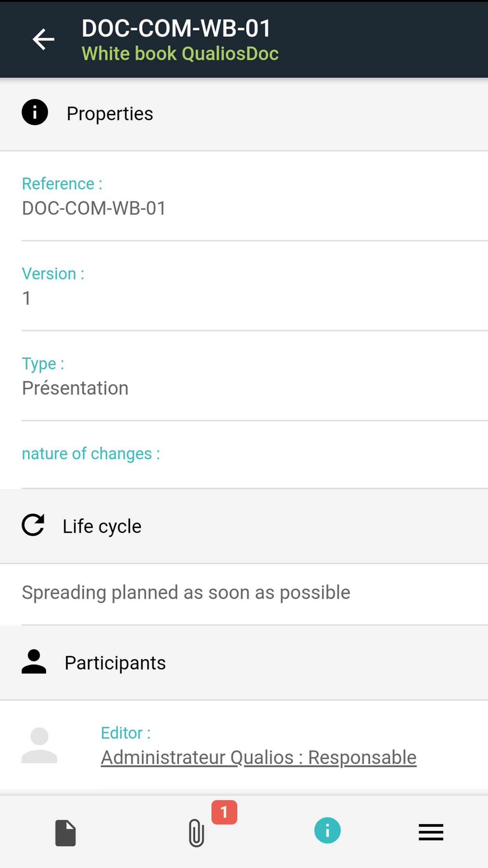Click the Participants person icon
The height and width of the screenshot is (868, 488).
pos(34,662)
